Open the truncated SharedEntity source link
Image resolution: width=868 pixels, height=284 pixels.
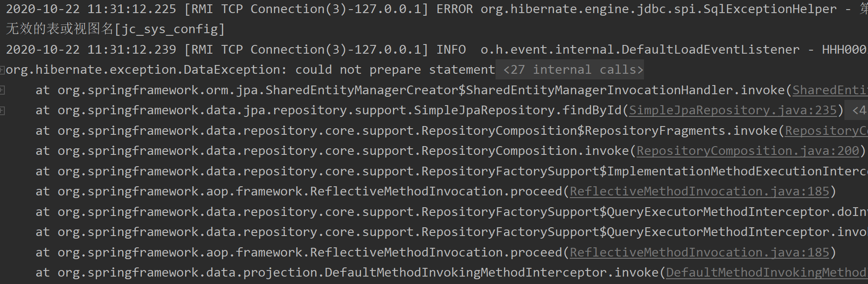[830, 90]
